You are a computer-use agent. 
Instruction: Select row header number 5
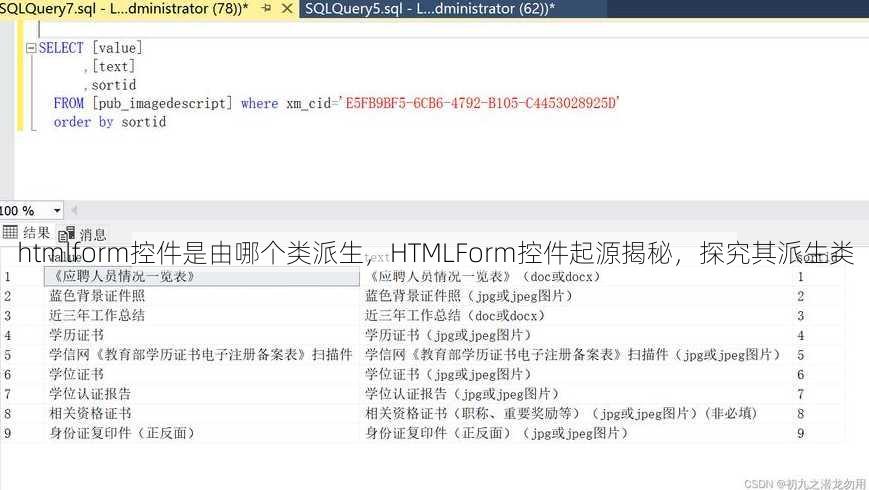pos(8,355)
